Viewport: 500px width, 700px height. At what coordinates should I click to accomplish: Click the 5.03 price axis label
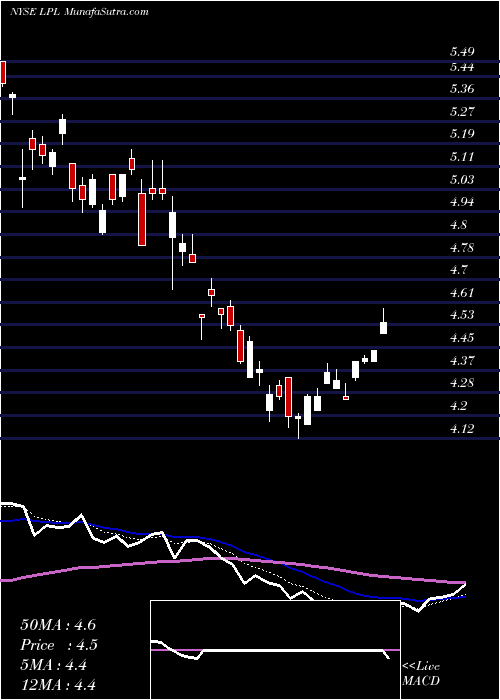pos(462,179)
